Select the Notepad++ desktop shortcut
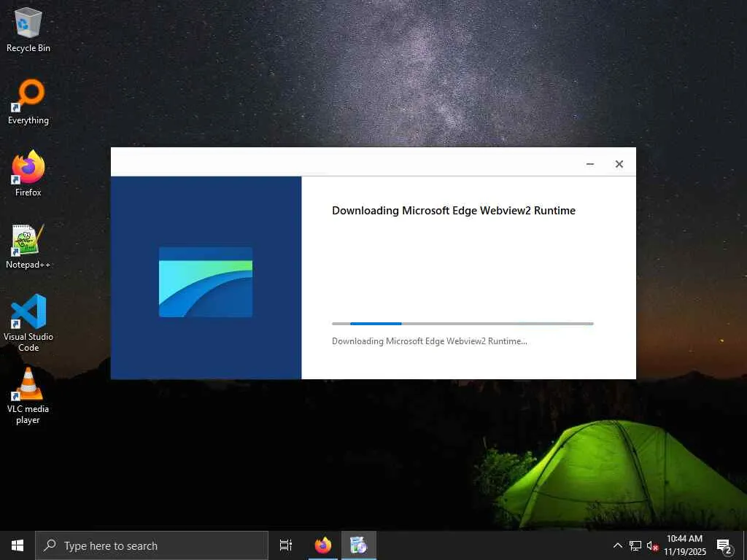Image resolution: width=747 pixels, height=560 pixels. point(28,246)
